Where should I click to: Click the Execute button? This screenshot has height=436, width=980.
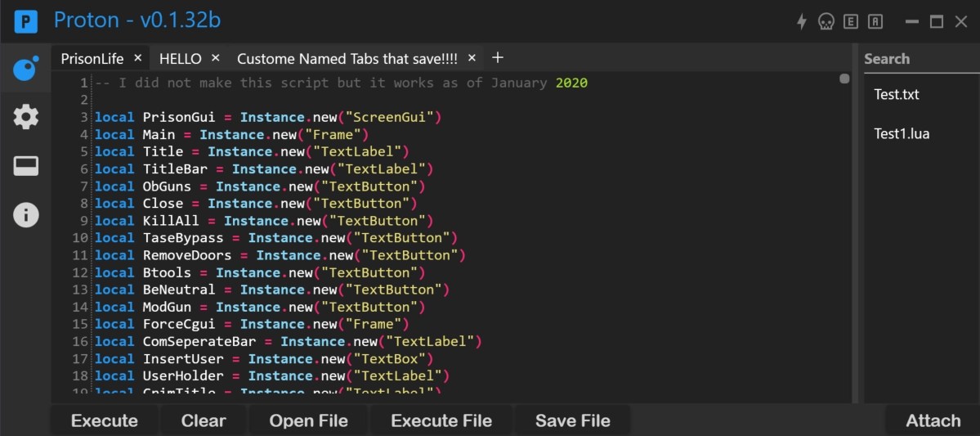click(105, 420)
